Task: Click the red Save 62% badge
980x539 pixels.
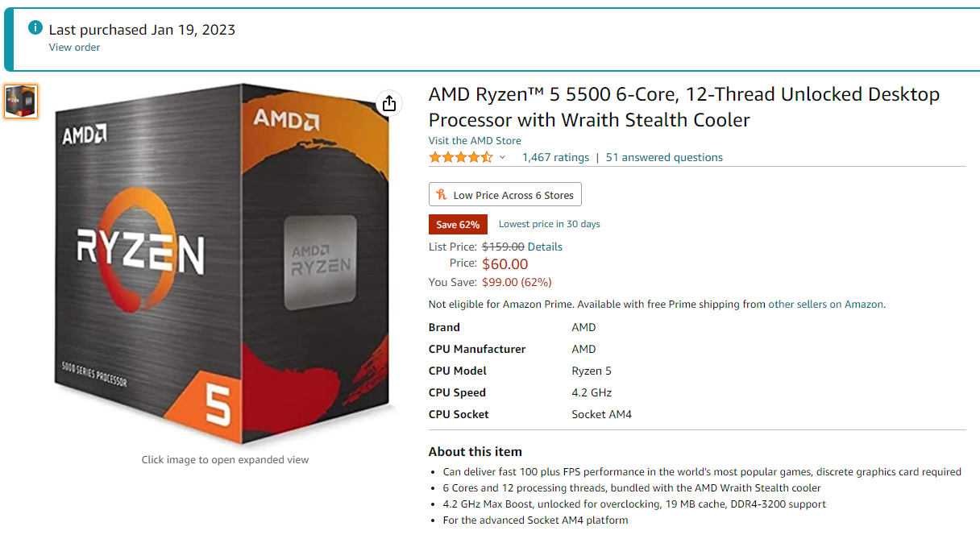Action: point(458,224)
